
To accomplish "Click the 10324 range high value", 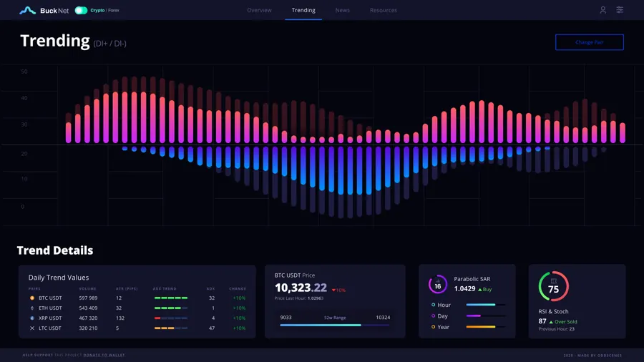I will [x=383, y=317].
